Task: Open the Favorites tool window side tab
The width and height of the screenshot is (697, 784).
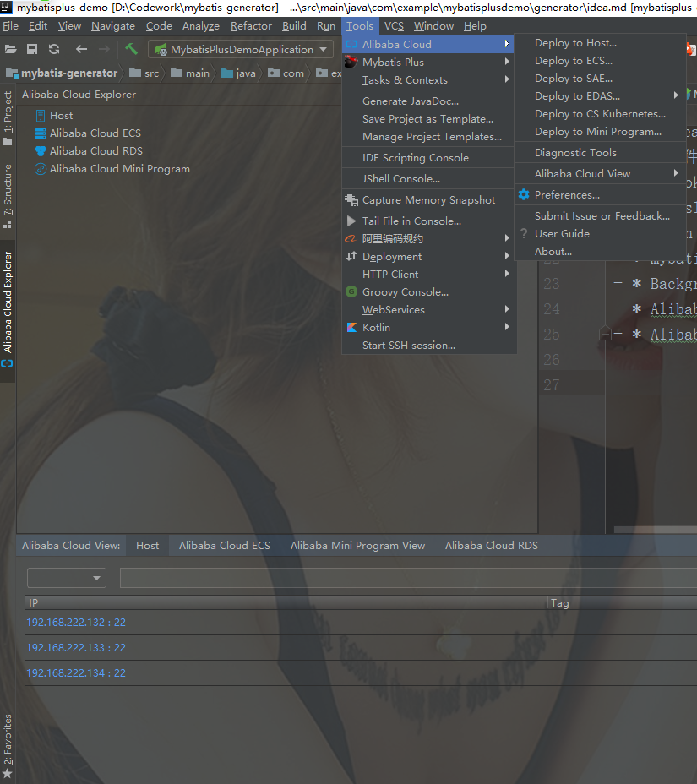Action: pyautogui.click(x=8, y=746)
